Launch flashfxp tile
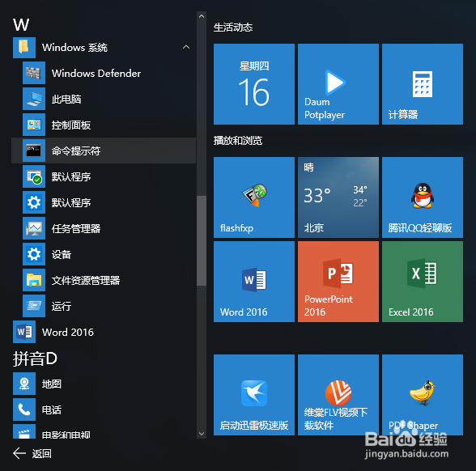The height and width of the screenshot is (471, 476). click(x=254, y=197)
